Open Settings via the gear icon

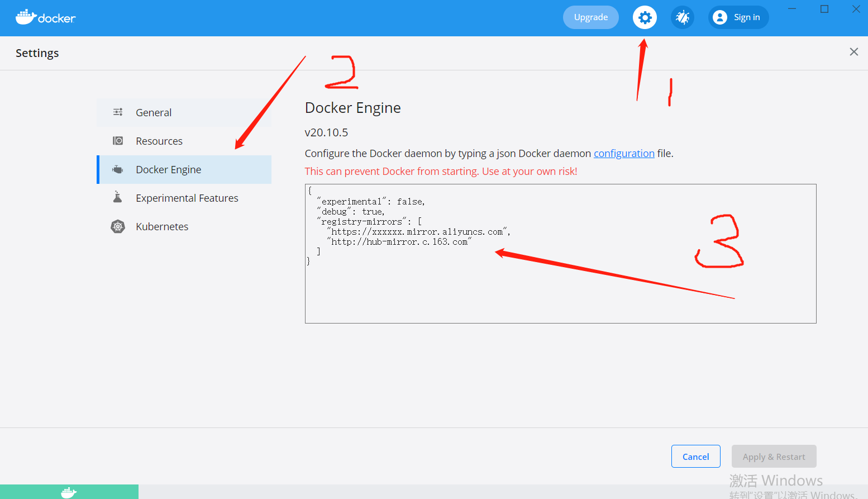(645, 17)
